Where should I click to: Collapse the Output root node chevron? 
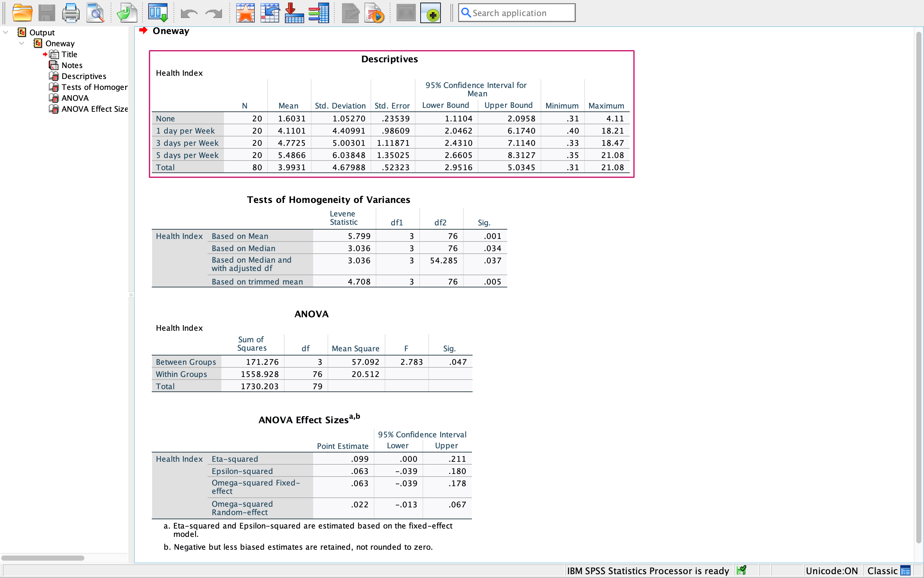coord(6,32)
